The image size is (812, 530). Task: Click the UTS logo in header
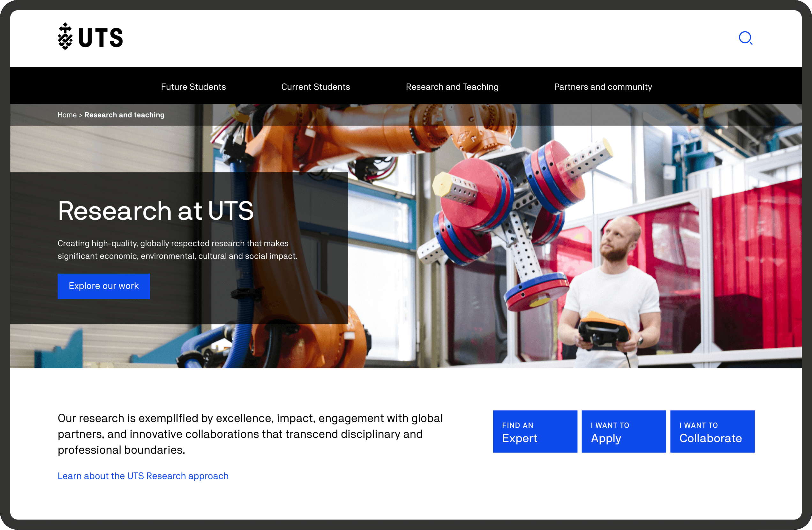click(x=90, y=36)
